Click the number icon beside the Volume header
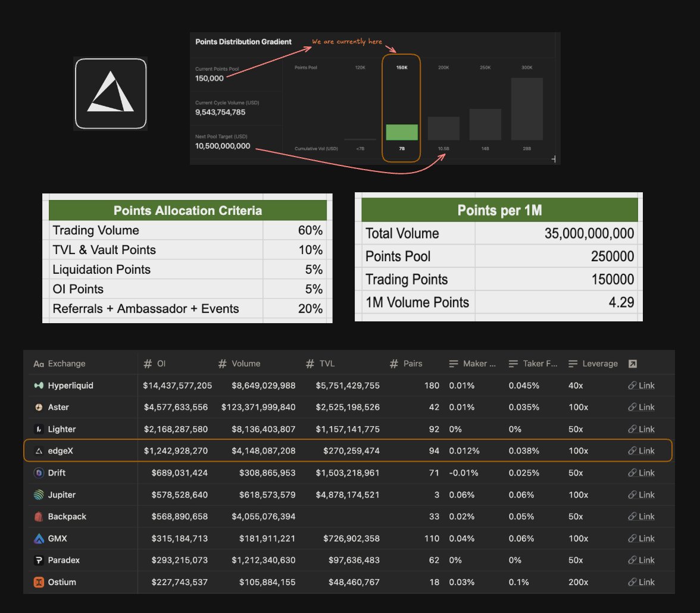 tap(223, 364)
